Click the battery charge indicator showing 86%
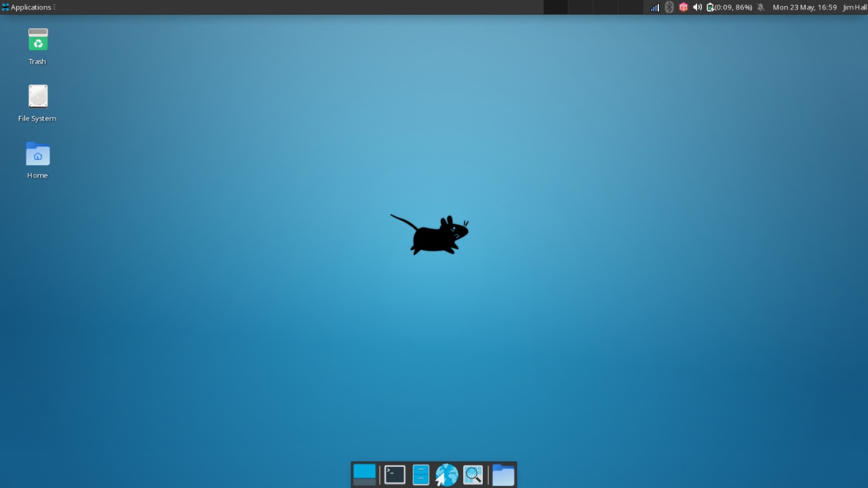The image size is (868, 488). pyautogui.click(x=731, y=7)
